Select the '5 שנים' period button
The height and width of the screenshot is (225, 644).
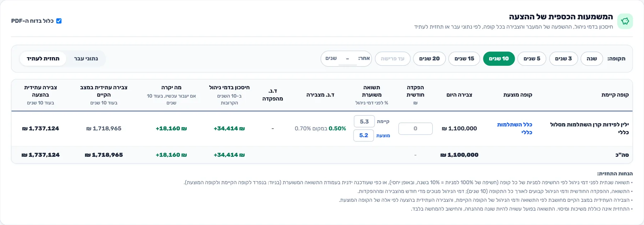pos(532,59)
